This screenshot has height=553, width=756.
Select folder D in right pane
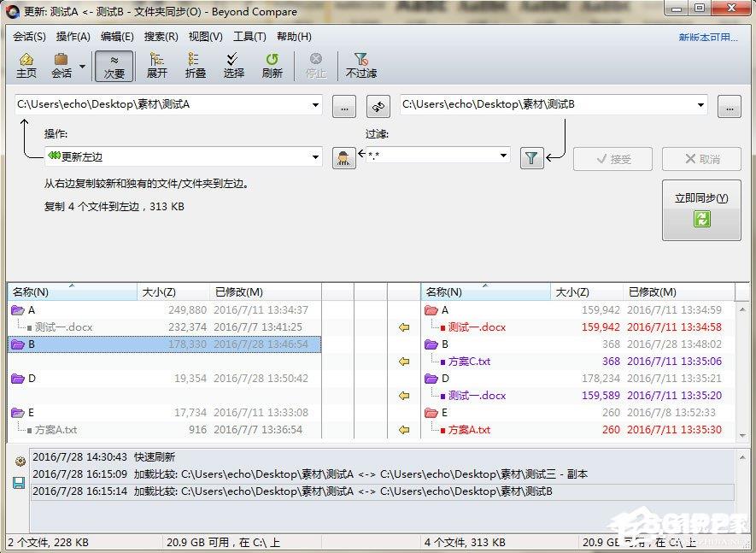point(578,379)
